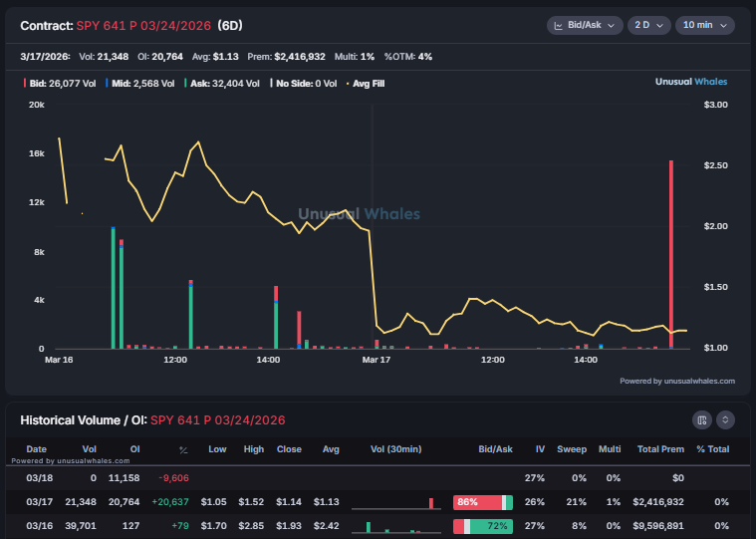Click the tallest green ask bar on Mar 16
The width and height of the screenshot is (756, 539).
point(114,288)
